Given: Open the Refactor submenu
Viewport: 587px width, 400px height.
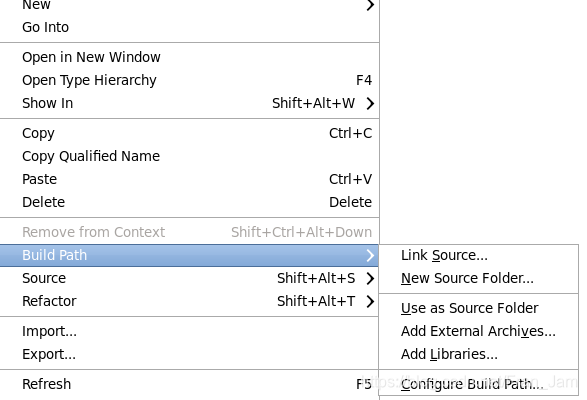Looking at the screenshot, I should tap(189, 301).
